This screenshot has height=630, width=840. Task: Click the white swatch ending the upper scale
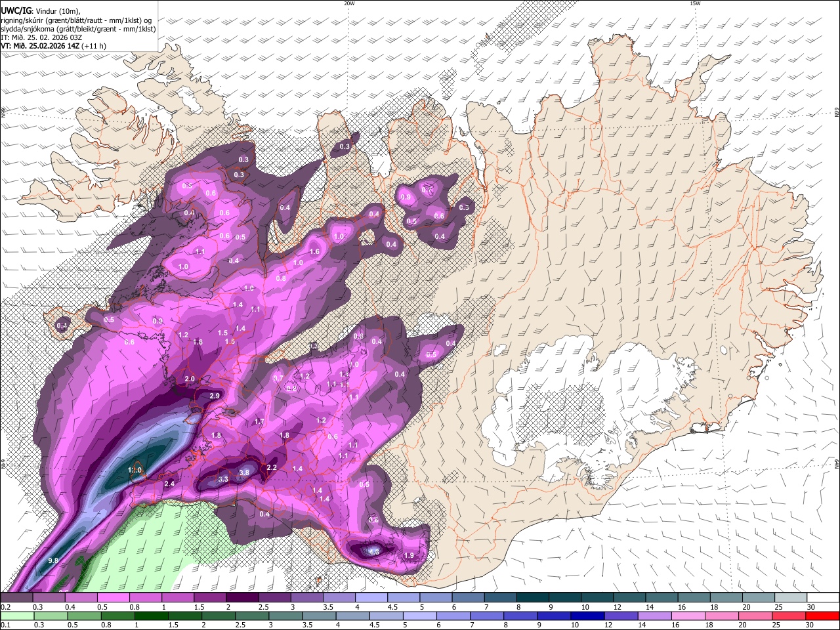click(x=822, y=597)
